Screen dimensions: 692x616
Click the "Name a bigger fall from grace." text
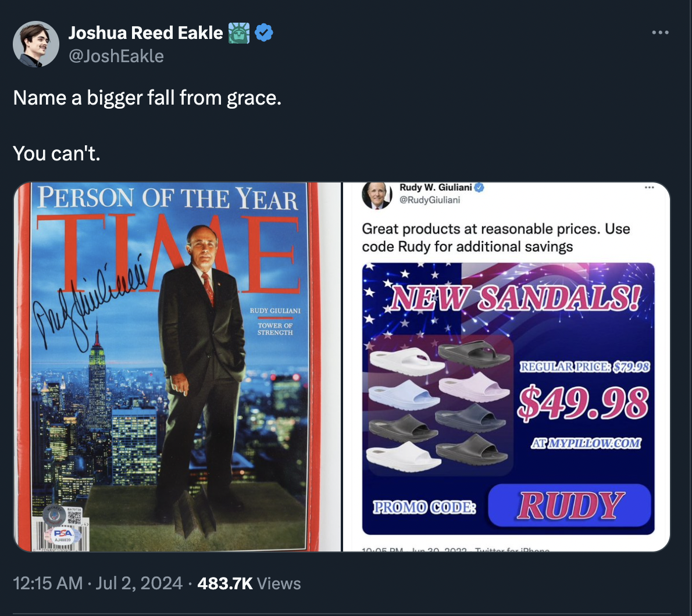tap(147, 98)
